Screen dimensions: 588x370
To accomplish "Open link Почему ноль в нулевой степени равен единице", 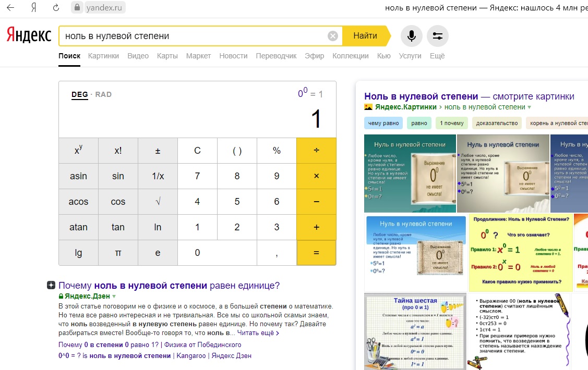I will (169, 286).
